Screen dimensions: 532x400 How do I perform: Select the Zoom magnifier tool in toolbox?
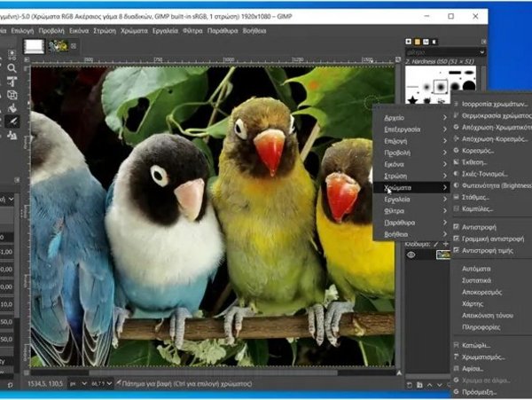point(12,68)
